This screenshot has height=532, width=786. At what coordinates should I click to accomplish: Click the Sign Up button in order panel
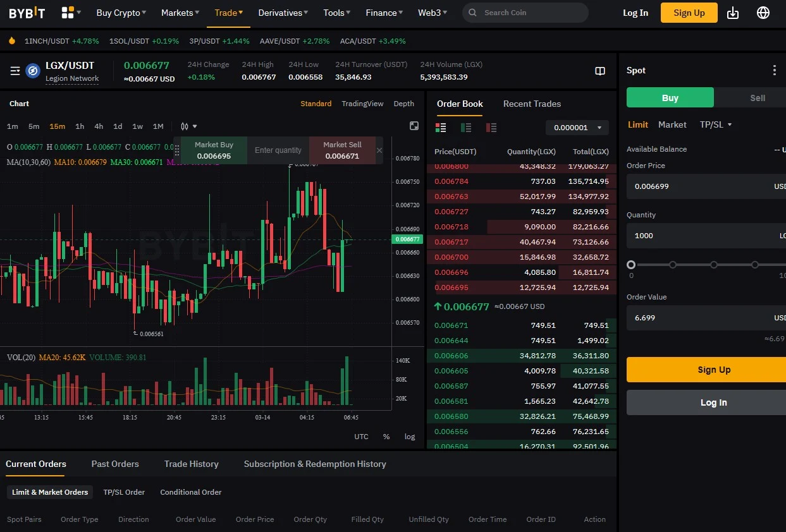(706, 370)
